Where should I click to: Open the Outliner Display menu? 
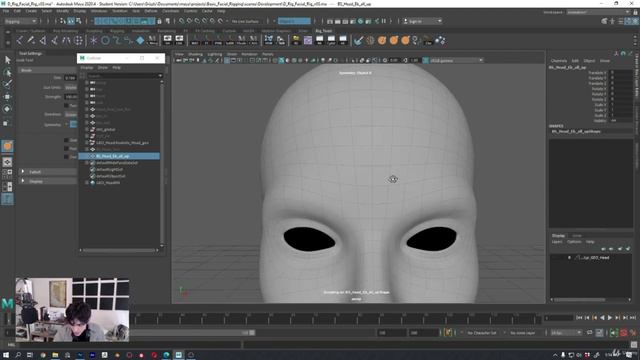pyautogui.click(x=87, y=67)
